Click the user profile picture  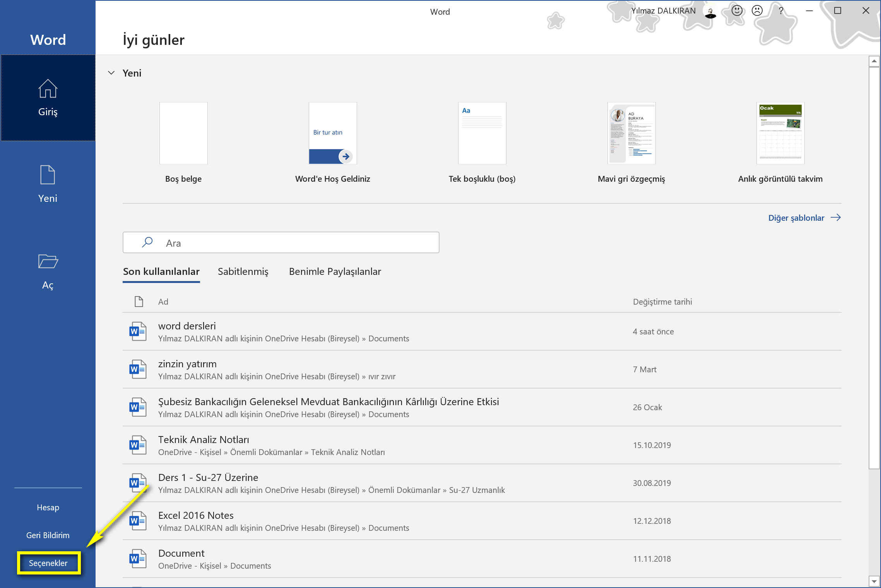click(x=710, y=11)
